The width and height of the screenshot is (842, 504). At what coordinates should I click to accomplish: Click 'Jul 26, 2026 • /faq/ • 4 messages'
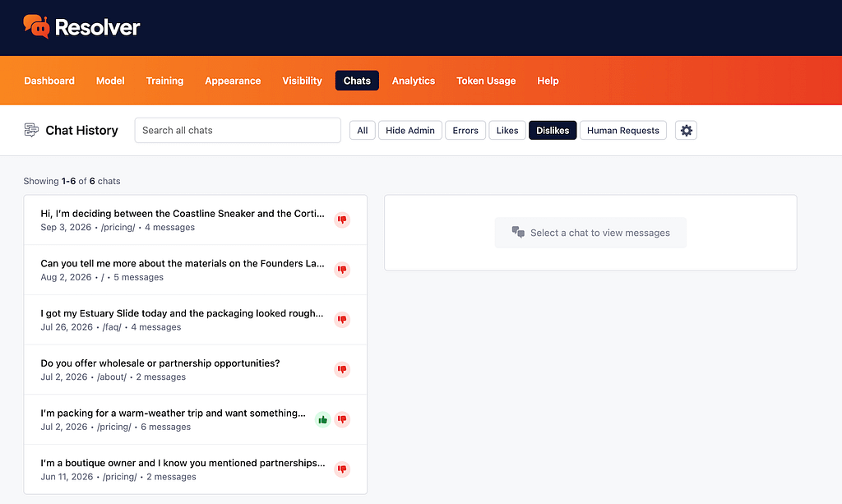point(111,327)
